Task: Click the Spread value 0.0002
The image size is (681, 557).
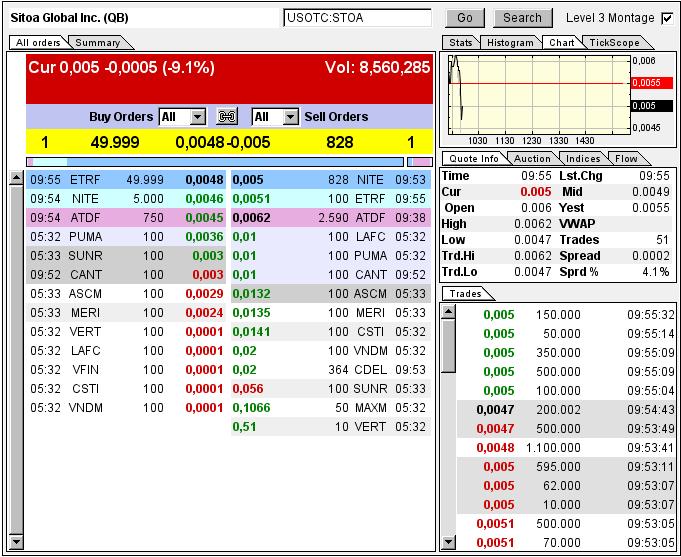Action: [651, 255]
